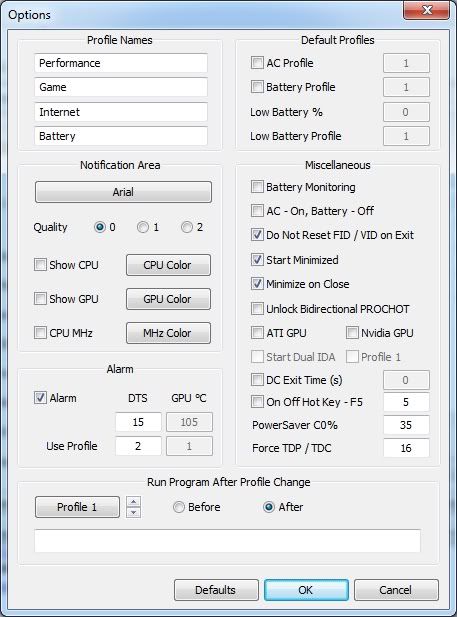Click the profile spinner down arrow
The image size is (457, 617).
[134, 512]
